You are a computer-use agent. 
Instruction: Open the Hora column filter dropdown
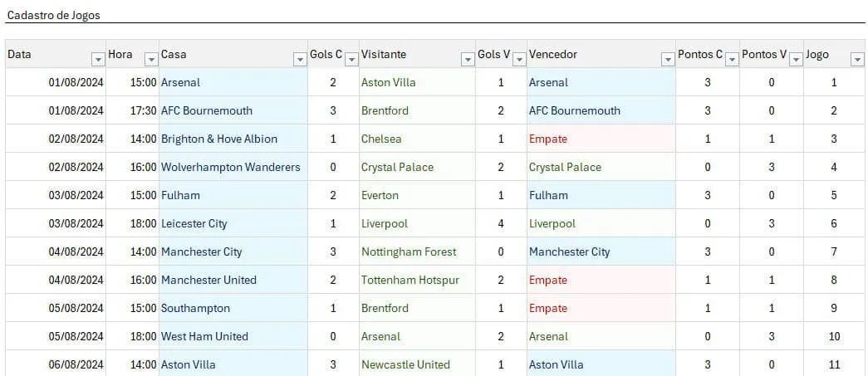(x=151, y=59)
